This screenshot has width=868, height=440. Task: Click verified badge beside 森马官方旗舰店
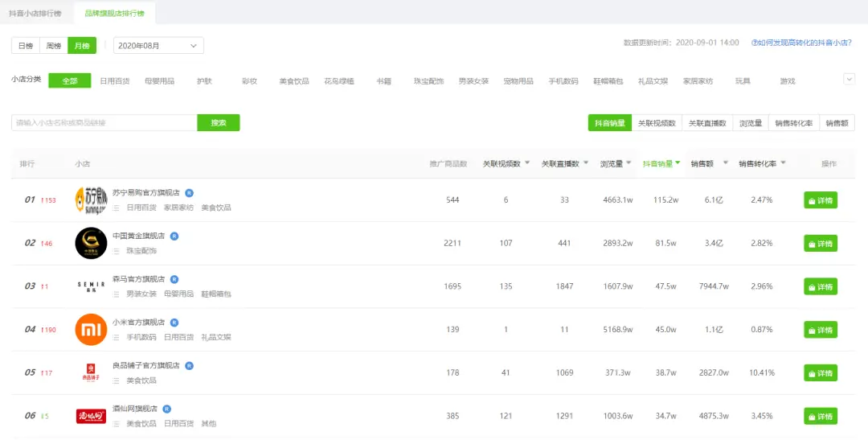point(174,279)
